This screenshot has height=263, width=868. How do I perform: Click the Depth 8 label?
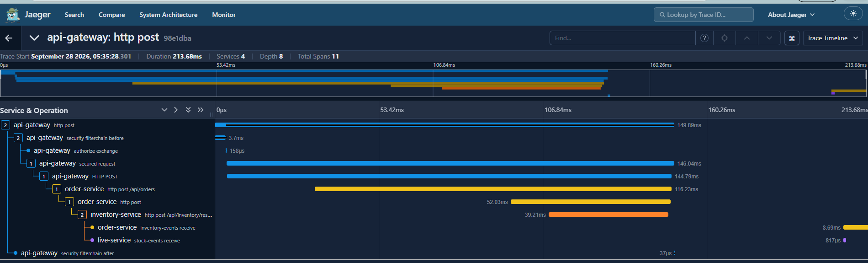coord(271,56)
